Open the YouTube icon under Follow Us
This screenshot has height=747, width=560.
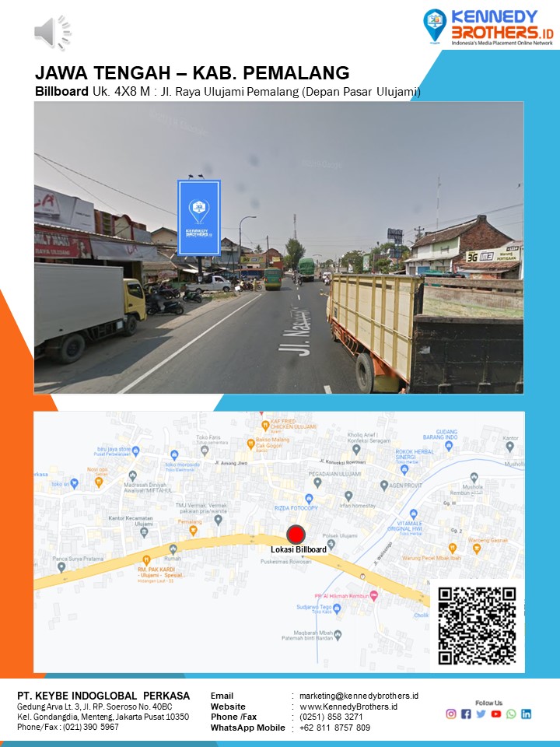496,714
